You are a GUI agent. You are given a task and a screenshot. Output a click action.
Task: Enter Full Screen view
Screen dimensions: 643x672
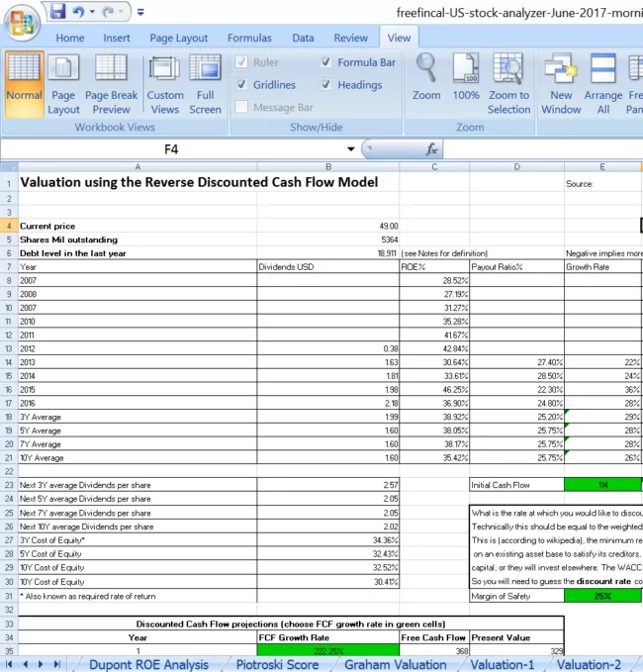click(x=205, y=83)
